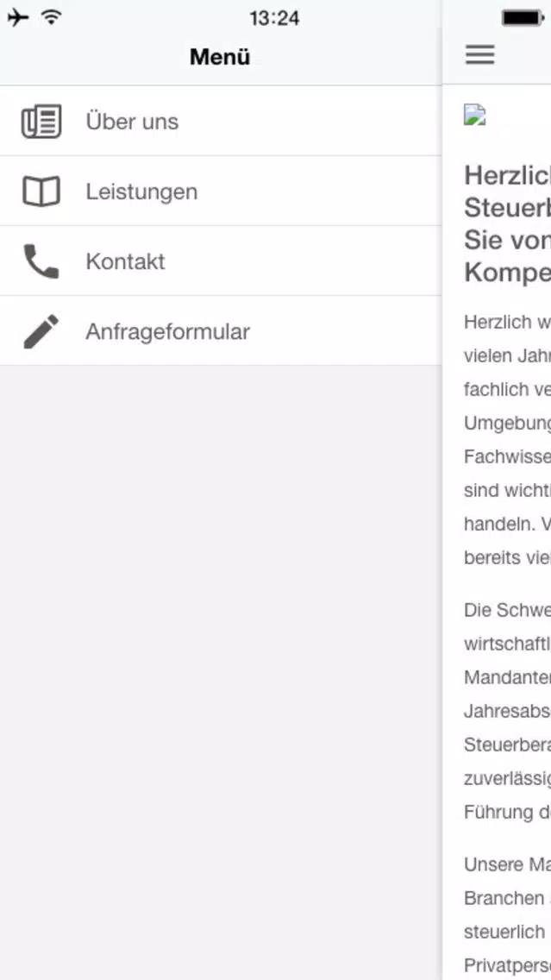Tap the empty gray area below Anfrageformular
This screenshot has height=980, width=551.
coord(221,673)
